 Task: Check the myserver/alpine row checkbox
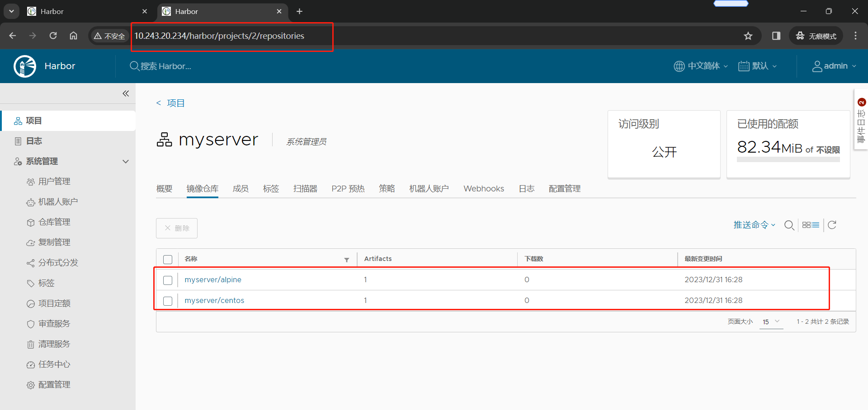tap(168, 280)
